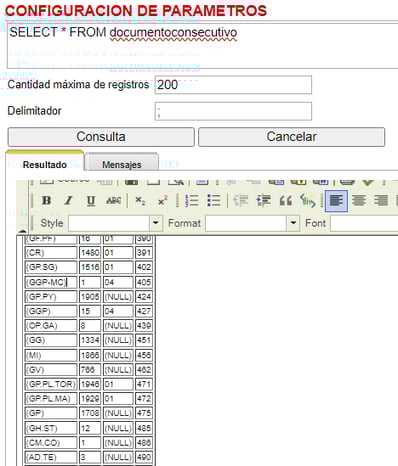
Task: Select the (OP.GA) cell
Action: click(51, 325)
